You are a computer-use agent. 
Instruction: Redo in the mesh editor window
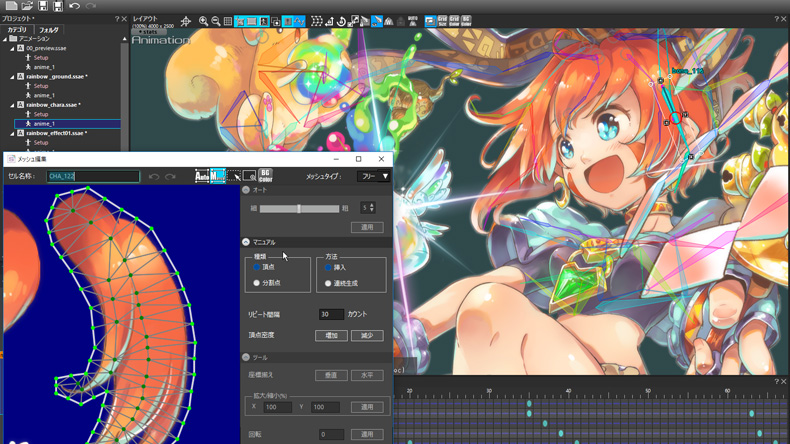click(170, 176)
